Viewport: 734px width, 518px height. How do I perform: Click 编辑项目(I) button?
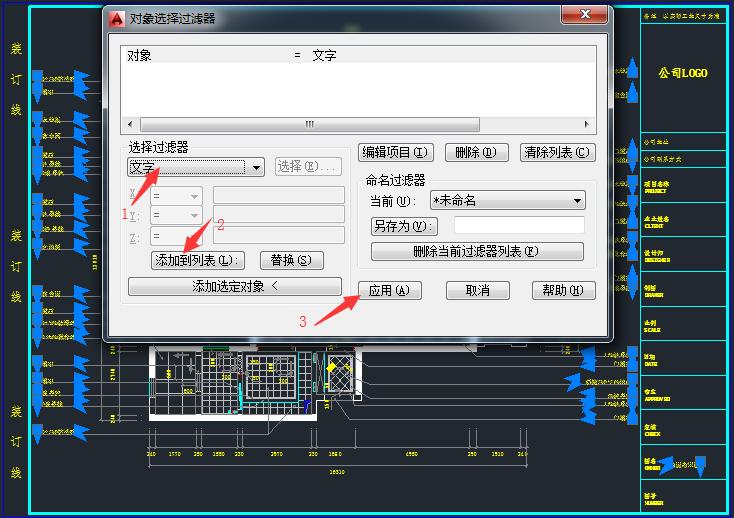(x=396, y=152)
